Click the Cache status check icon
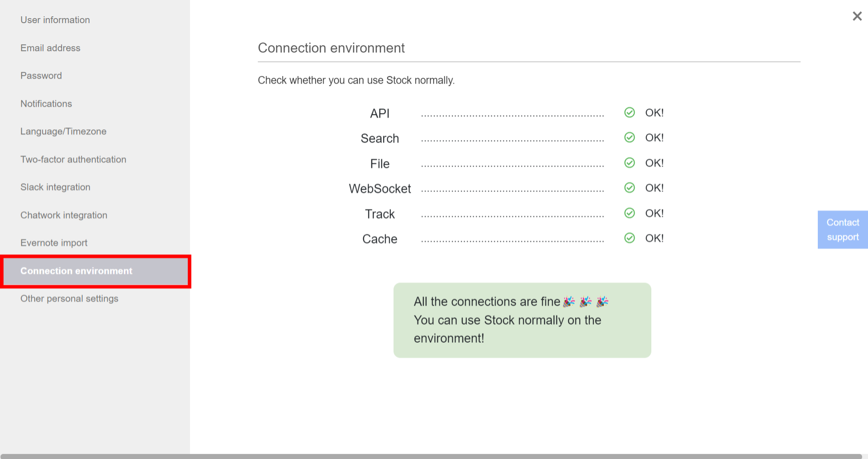Viewport: 868px width, 459px height. tap(629, 238)
